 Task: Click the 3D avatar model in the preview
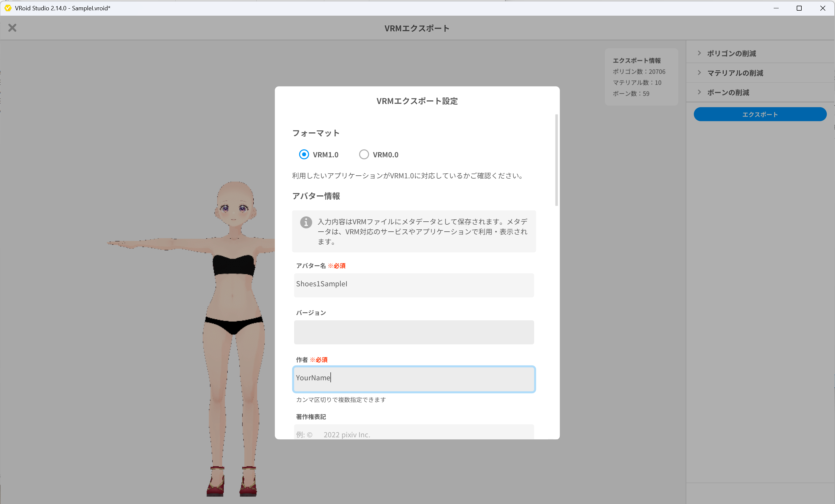pyautogui.click(x=234, y=339)
